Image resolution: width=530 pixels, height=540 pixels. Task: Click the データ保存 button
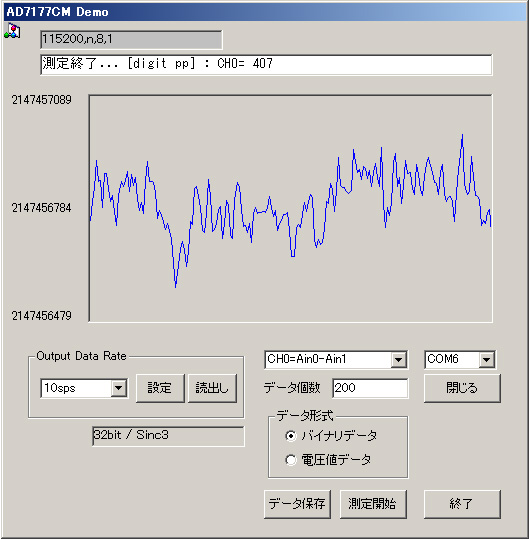pyautogui.click(x=297, y=504)
